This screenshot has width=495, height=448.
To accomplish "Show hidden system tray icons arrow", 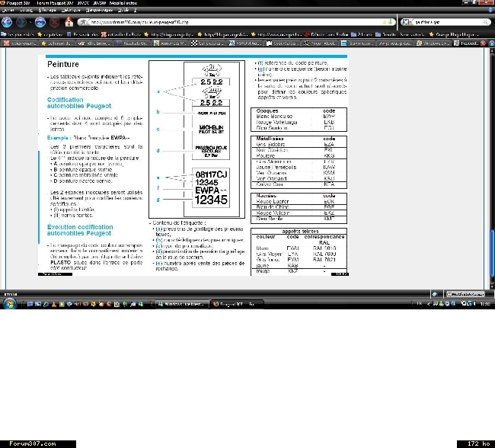I will click(429, 304).
